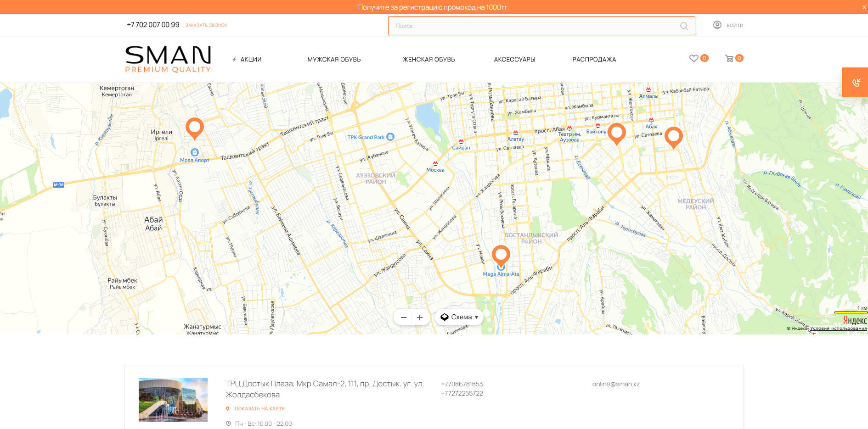Open АКСЕССУАРЫ menu
The height and width of the screenshot is (429, 868).
(514, 59)
